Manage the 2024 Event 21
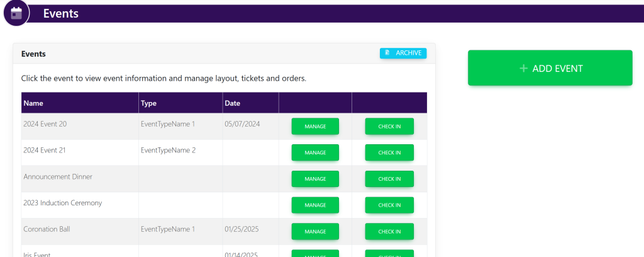The width and height of the screenshot is (644, 257). tap(315, 152)
